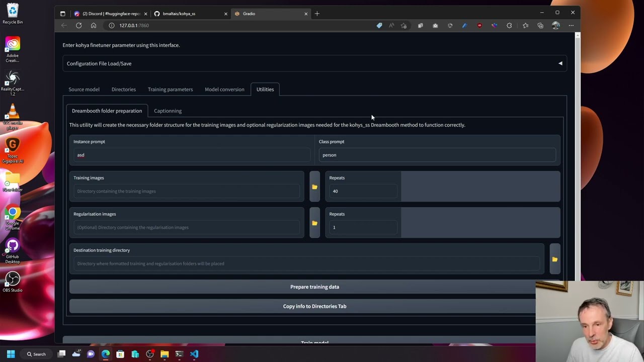Open Google Chrome desktop shortcut
This screenshot has width=644, height=362.
point(13,218)
